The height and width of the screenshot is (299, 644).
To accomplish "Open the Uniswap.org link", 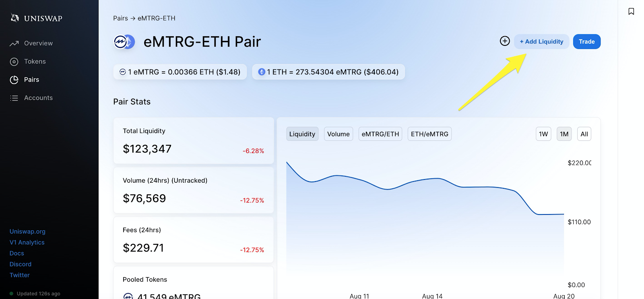I will pos(27,231).
